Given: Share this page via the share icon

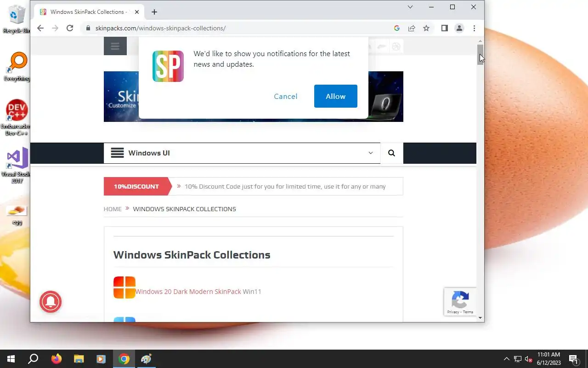Looking at the screenshot, I should tap(412, 28).
